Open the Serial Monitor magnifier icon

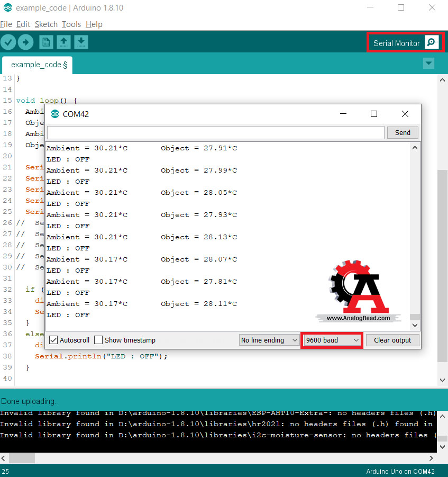432,42
